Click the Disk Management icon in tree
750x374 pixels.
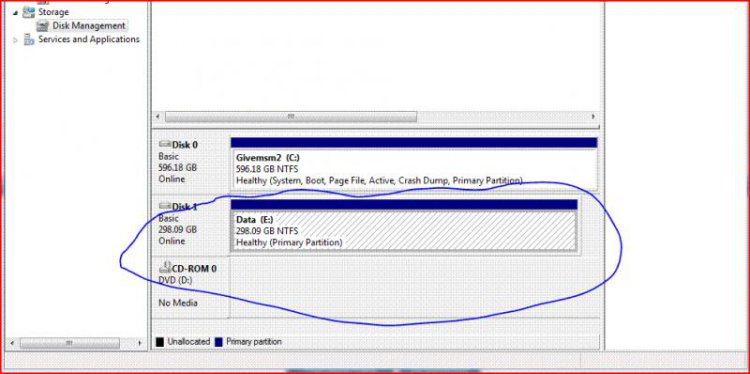[x=44, y=25]
